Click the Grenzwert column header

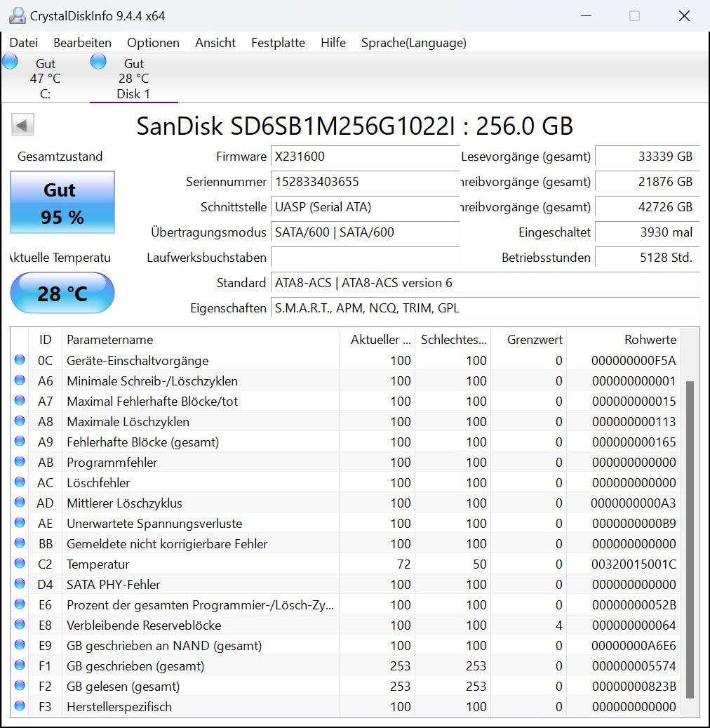pos(529,339)
